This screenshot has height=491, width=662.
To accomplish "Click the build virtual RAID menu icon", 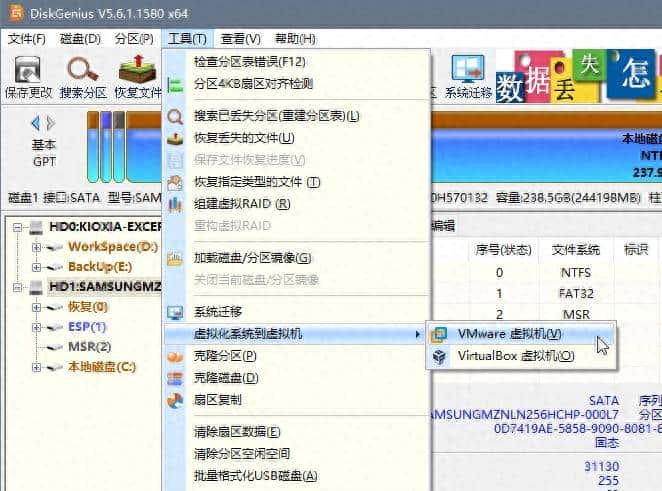I will 175,204.
